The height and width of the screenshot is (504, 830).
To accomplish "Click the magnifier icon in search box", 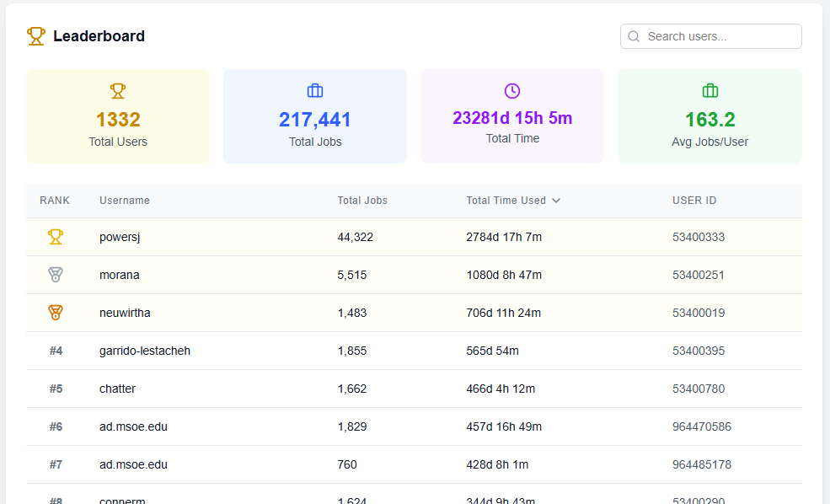I will click(x=635, y=36).
